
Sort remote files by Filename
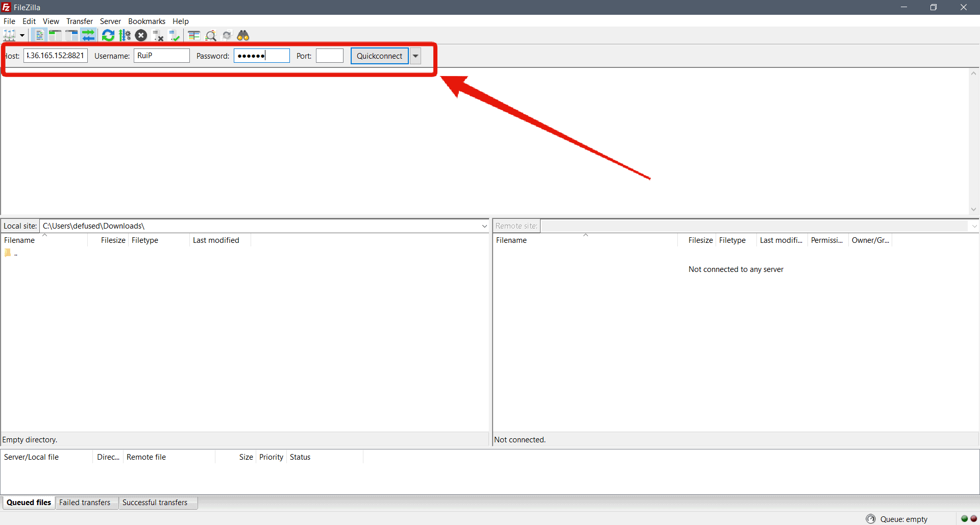point(585,240)
